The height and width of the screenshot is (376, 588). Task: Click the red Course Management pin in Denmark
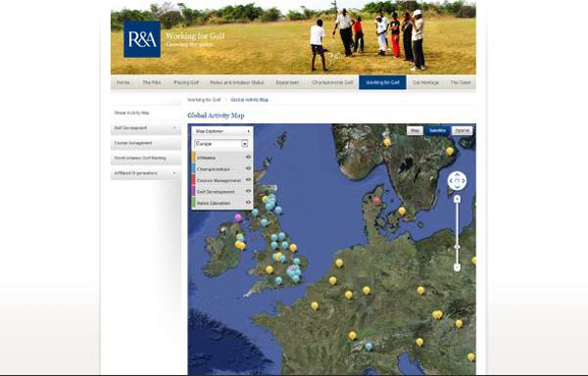377,202
